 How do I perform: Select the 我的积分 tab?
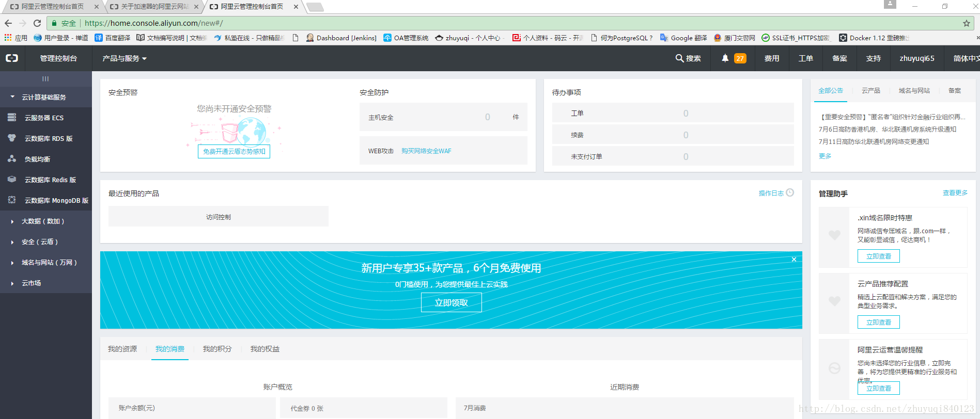coord(217,349)
